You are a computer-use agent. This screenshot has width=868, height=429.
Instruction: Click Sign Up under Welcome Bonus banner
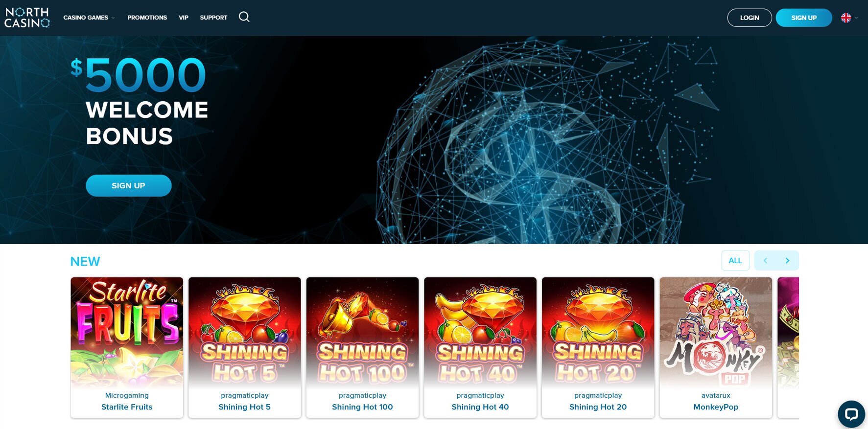tap(128, 185)
